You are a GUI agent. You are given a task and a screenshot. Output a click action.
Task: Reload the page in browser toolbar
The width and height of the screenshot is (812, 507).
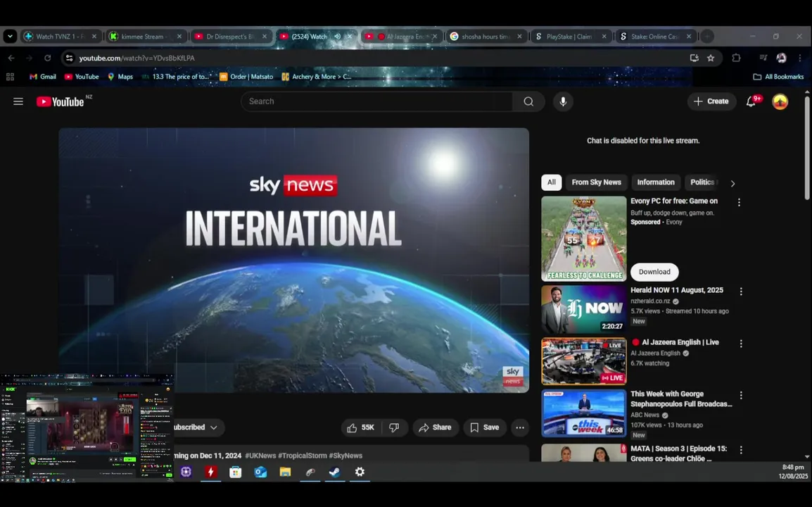coord(48,58)
